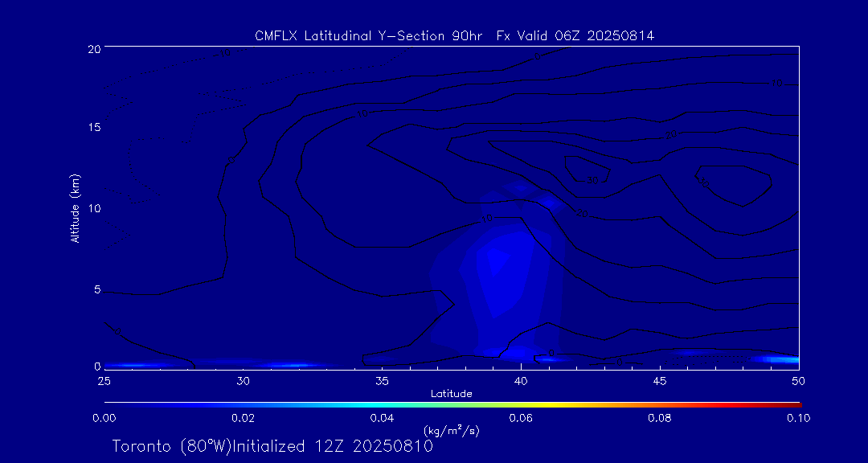This screenshot has width=868, height=463.
Task: Click the 15 km altitude tick label
Action: pos(93,128)
